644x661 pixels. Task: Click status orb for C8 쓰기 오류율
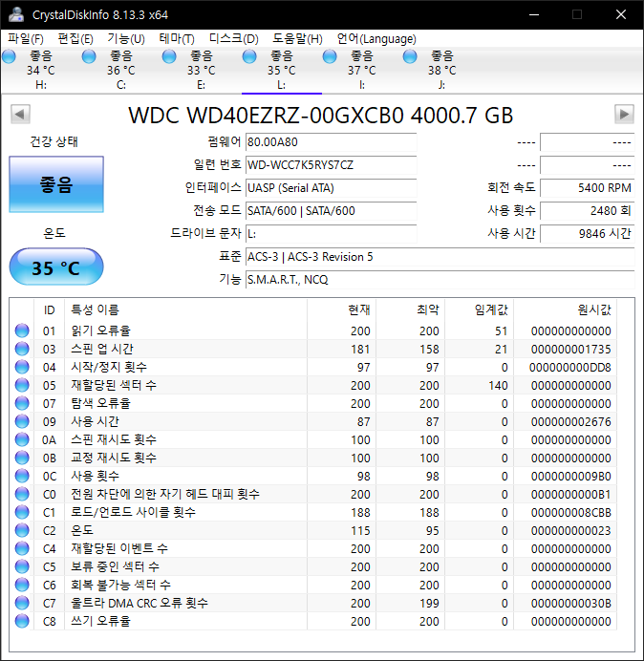pos(22,621)
